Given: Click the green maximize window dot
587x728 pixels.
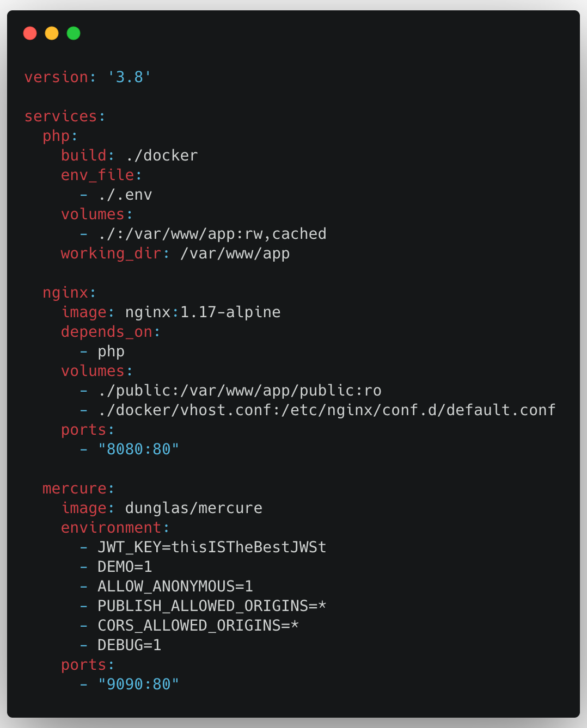Looking at the screenshot, I should click(x=74, y=33).
